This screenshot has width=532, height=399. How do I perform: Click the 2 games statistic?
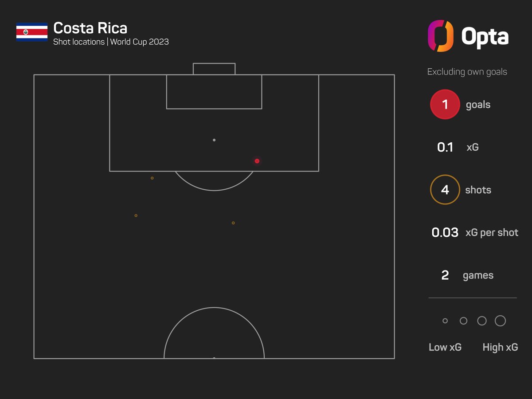(x=445, y=275)
